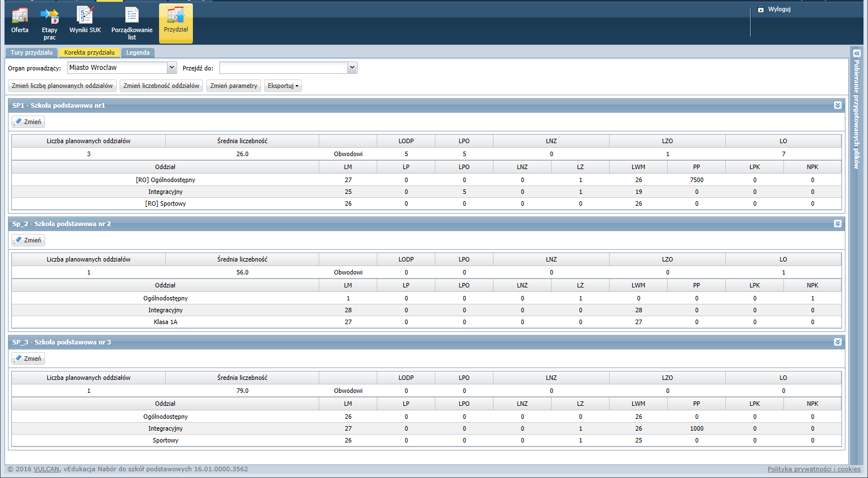Viewport: 868px width, 478px height.
Task: Click Zmień liczbę planowanych oddziałów button
Action: click(62, 86)
